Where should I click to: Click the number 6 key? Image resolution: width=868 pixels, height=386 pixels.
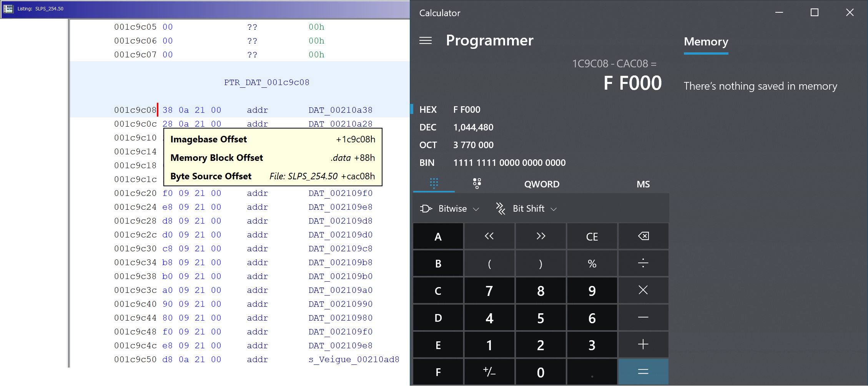592,317
